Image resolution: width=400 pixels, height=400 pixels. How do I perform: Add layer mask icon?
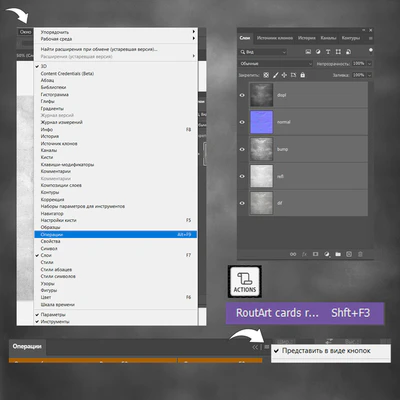315,254
